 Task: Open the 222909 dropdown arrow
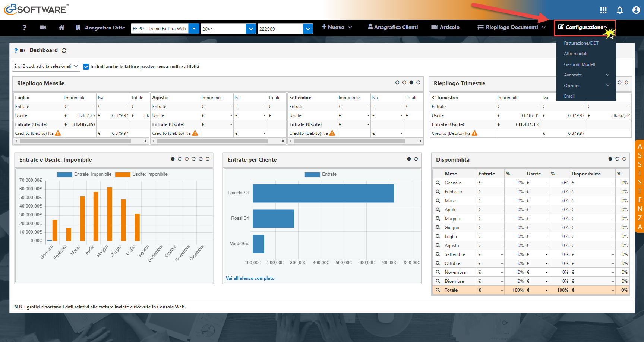tap(308, 28)
